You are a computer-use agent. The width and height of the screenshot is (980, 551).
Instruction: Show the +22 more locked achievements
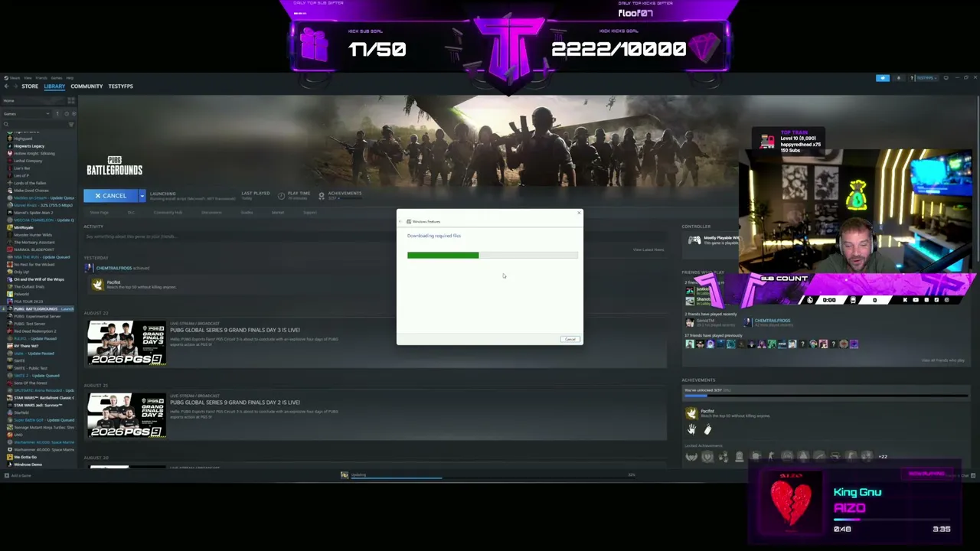point(883,457)
